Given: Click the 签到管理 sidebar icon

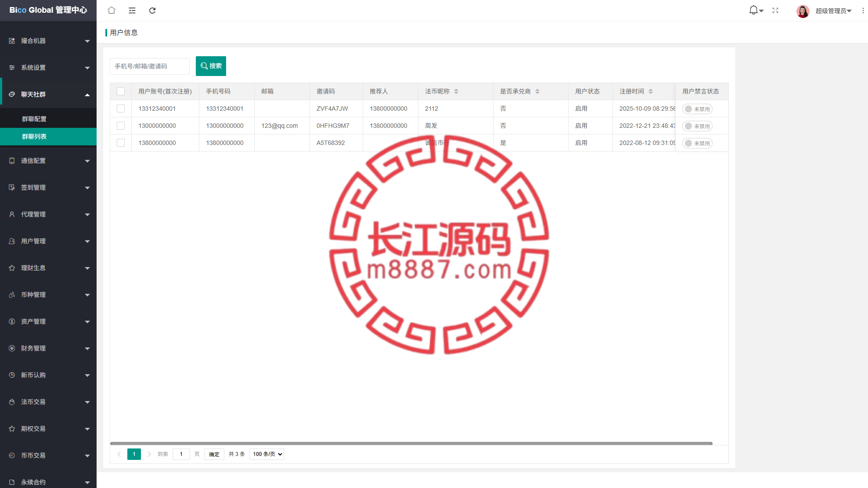Looking at the screenshot, I should 12,188.
